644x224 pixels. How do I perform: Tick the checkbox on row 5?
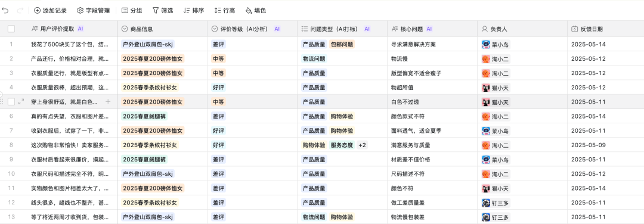click(x=11, y=101)
